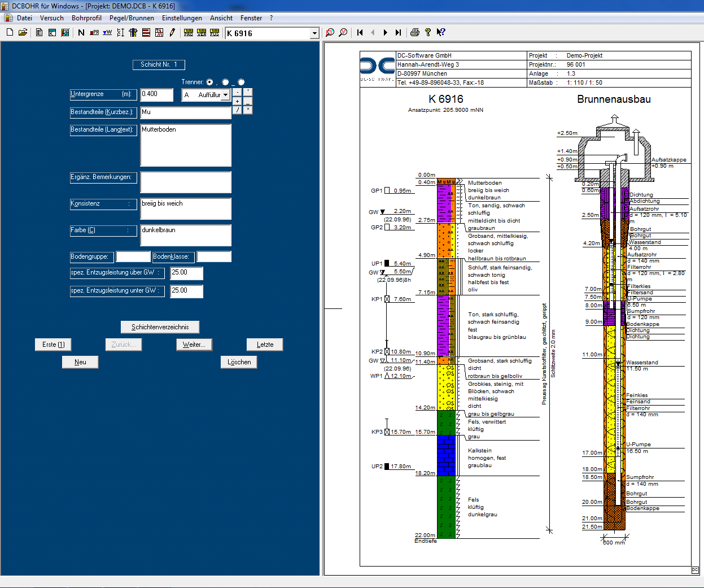Click the Löschen button
The image size is (704, 588).
[x=239, y=362]
